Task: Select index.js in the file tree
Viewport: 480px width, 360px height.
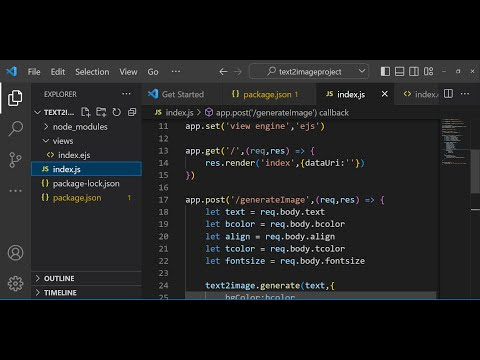Action: [87, 169]
